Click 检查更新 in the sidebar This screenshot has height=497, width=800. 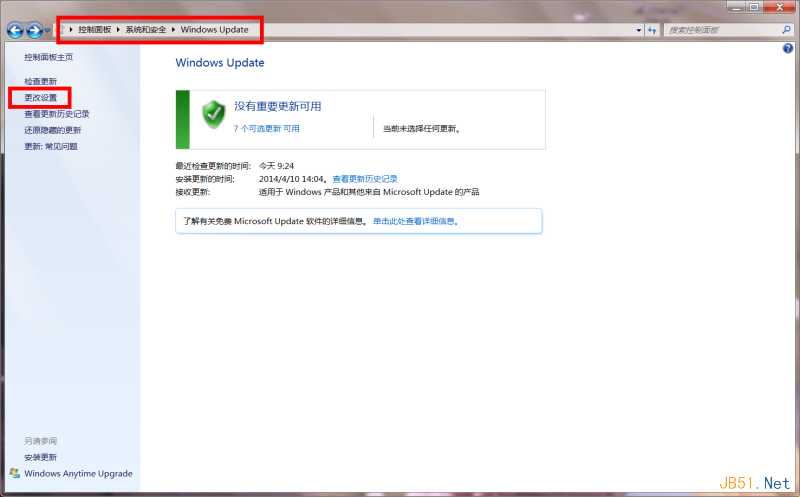[x=40, y=81]
